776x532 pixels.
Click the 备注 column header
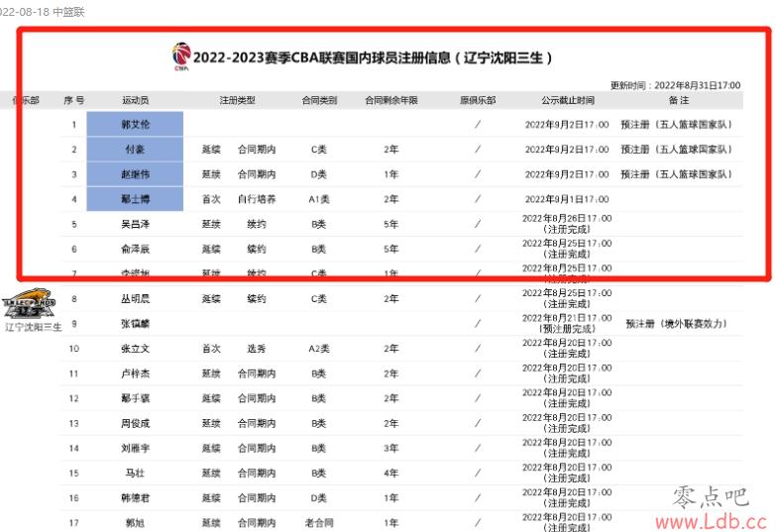[679, 100]
